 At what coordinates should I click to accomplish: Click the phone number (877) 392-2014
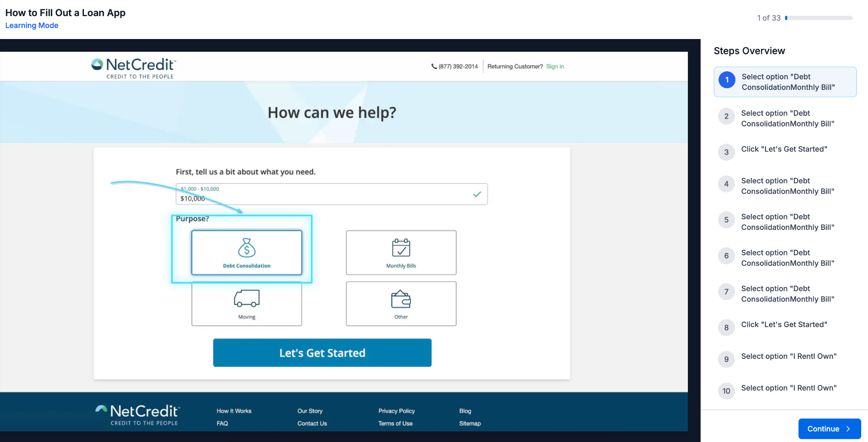point(458,66)
